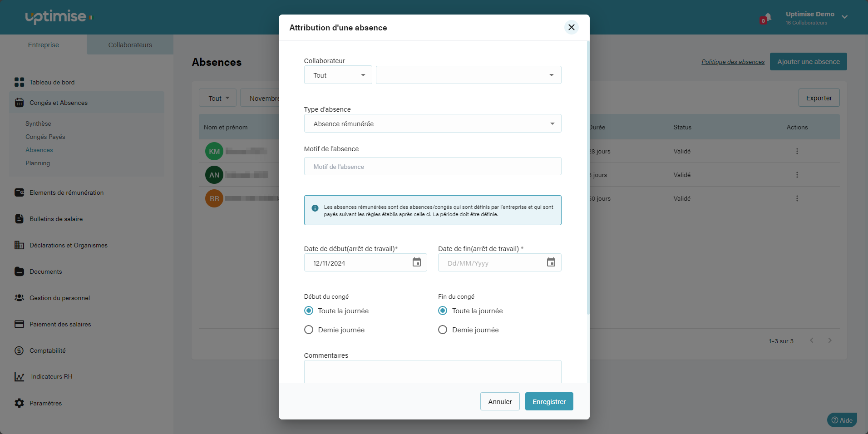The image size is (868, 434).
Task: Click the Enregistrer button
Action: pyautogui.click(x=549, y=401)
